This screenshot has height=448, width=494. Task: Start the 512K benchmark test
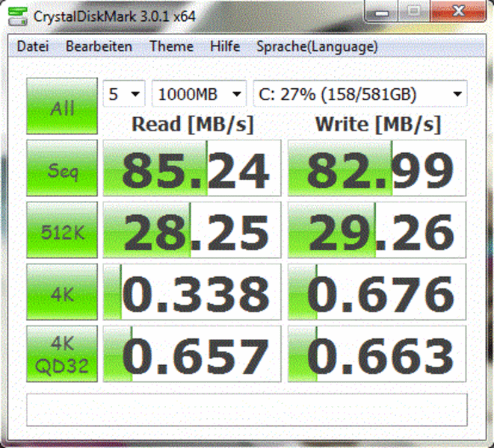(x=62, y=230)
